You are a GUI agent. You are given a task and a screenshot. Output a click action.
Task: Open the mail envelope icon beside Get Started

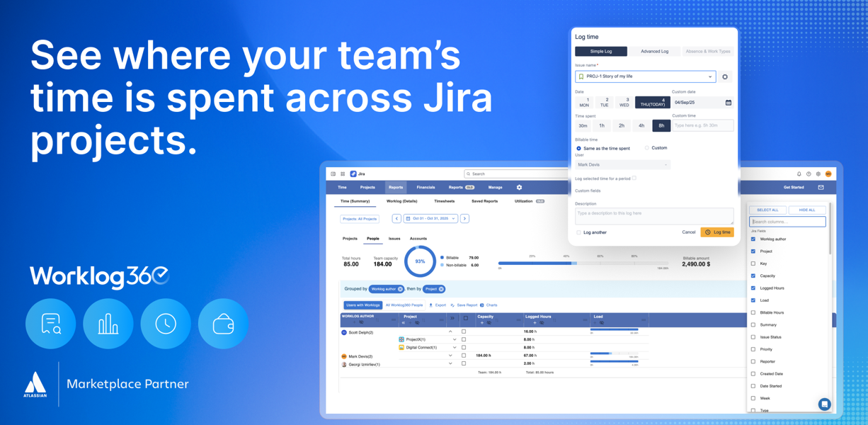click(x=821, y=188)
